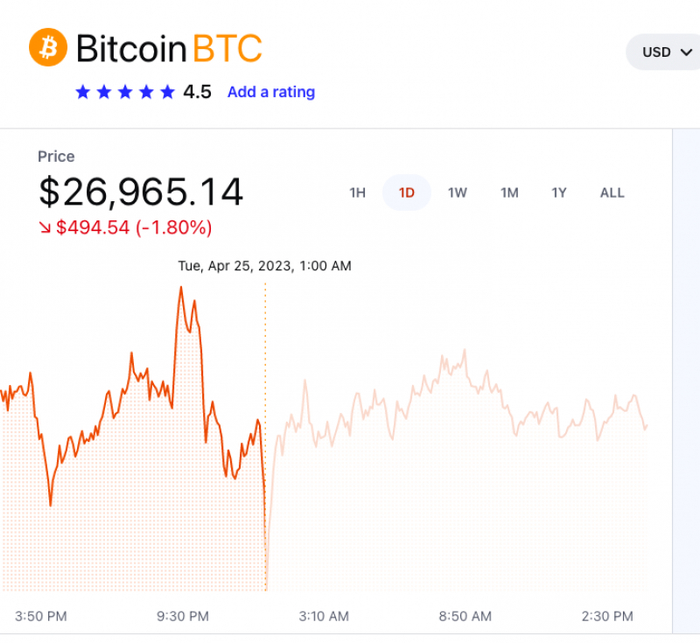The image size is (700, 643).
Task: Click the red -1.80% price change text
Action: 174,228
